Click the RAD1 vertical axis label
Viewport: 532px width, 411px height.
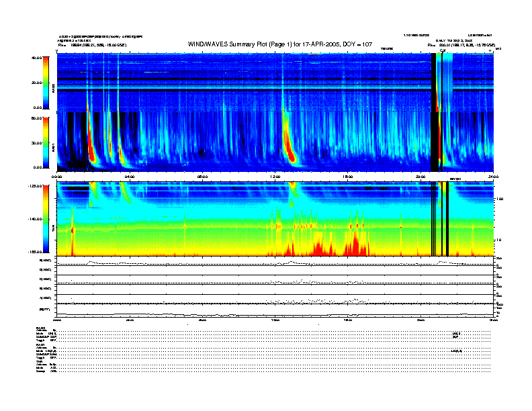point(53,148)
